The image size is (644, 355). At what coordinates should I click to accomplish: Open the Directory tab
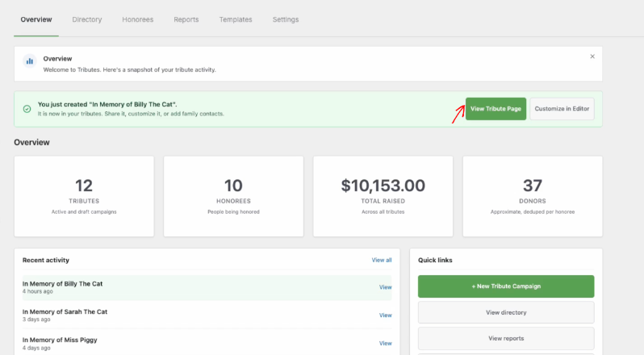coord(86,19)
